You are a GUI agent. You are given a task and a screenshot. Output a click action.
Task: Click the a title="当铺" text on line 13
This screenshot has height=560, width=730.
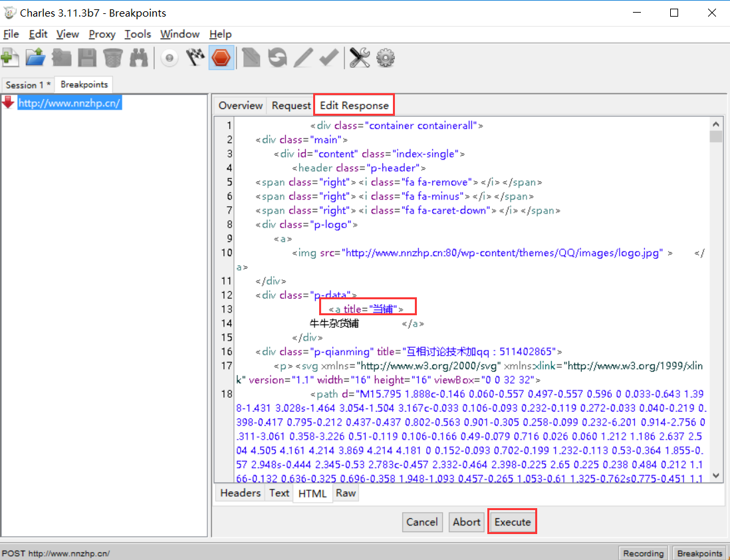(366, 309)
